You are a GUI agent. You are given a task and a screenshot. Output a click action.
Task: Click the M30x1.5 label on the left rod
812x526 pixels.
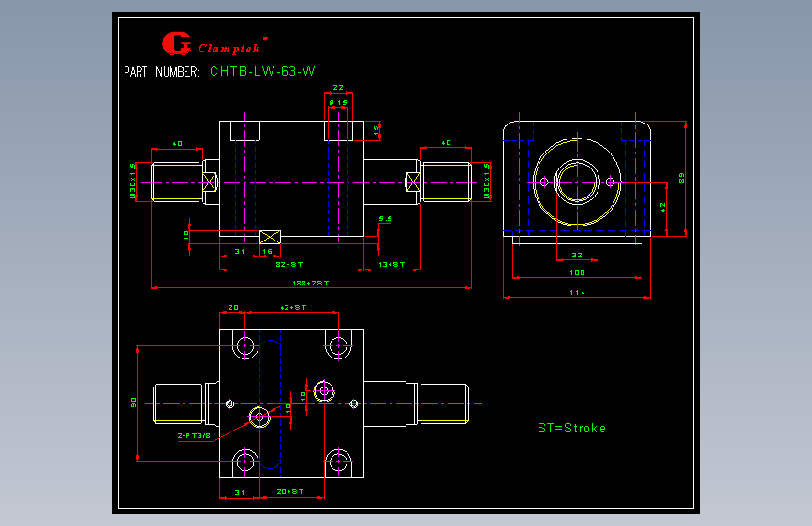coord(133,181)
